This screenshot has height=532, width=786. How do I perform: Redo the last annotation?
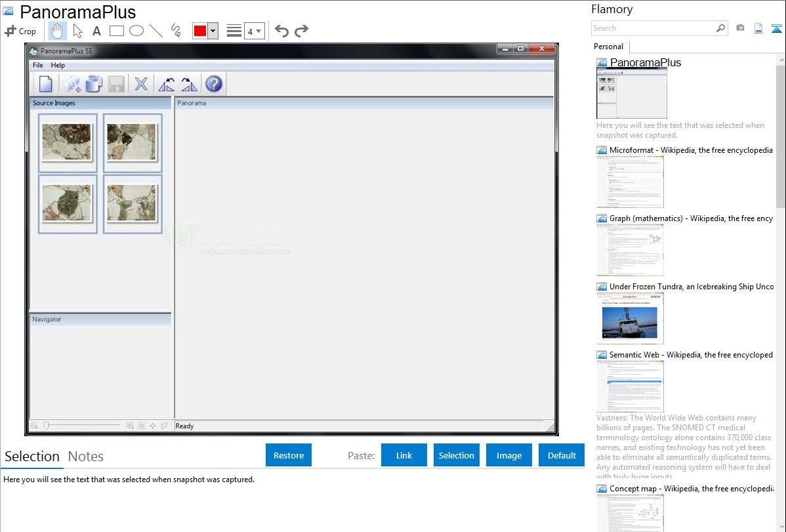[301, 31]
